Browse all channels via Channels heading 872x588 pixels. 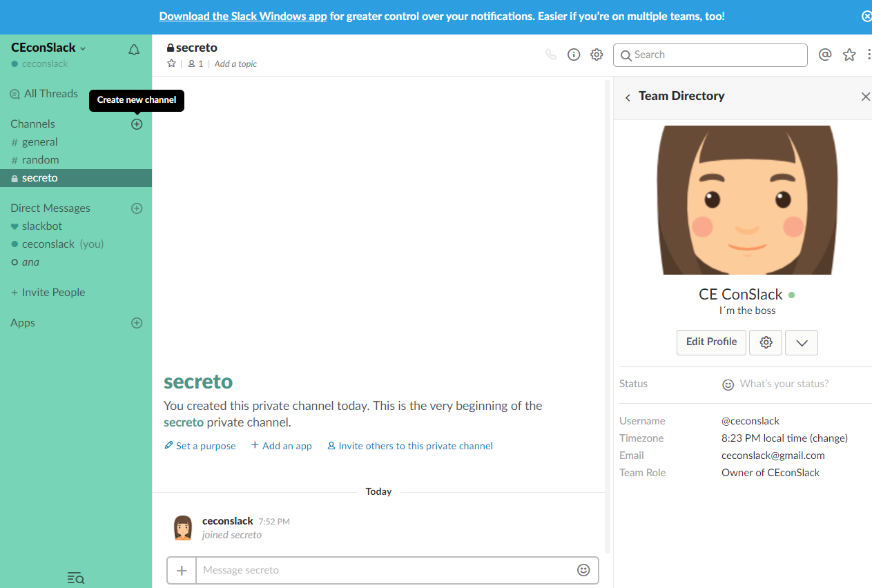click(32, 124)
